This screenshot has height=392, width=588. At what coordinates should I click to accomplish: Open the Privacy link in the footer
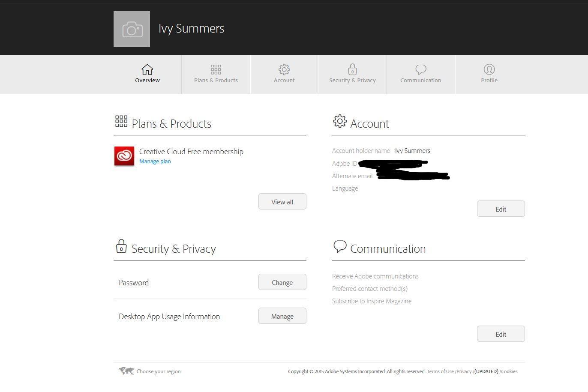click(464, 371)
